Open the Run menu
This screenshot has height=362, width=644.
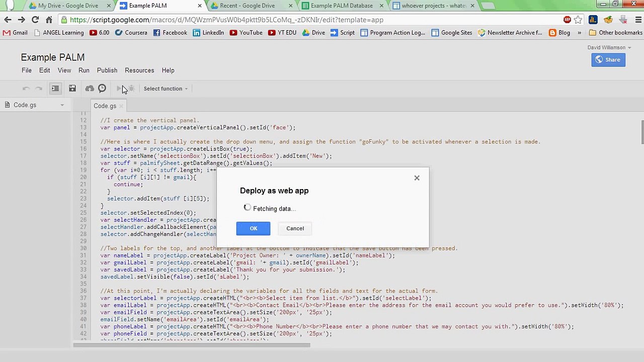84,70
